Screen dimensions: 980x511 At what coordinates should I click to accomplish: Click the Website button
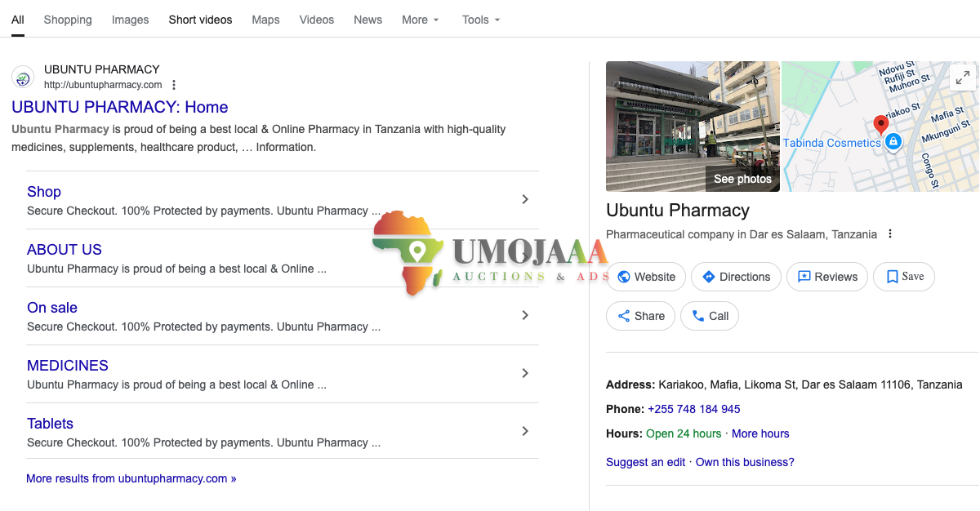pos(646,277)
